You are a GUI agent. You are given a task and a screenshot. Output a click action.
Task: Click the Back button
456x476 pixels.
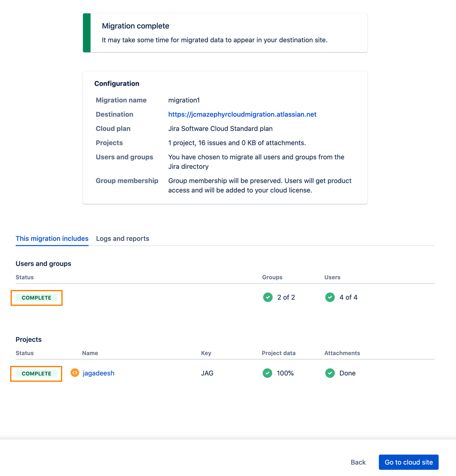[358, 462]
